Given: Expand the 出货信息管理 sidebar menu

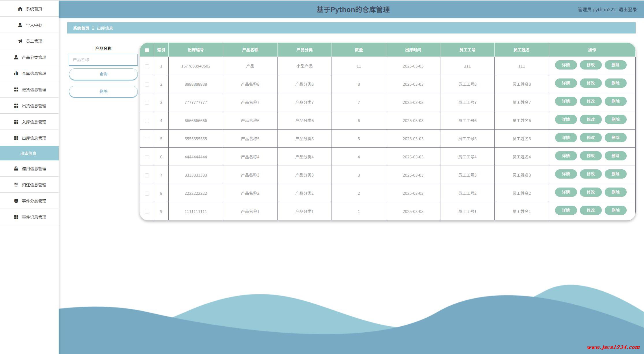Looking at the screenshot, I should (29, 106).
